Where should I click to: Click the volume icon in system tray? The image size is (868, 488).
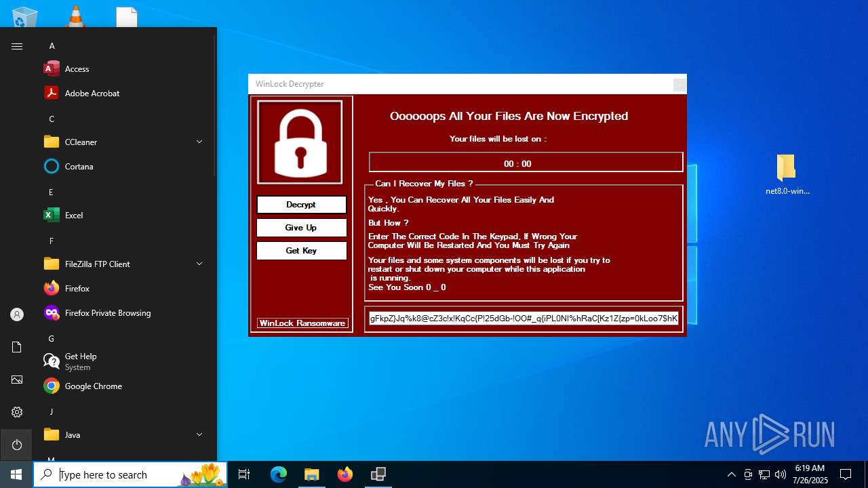[781, 474]
